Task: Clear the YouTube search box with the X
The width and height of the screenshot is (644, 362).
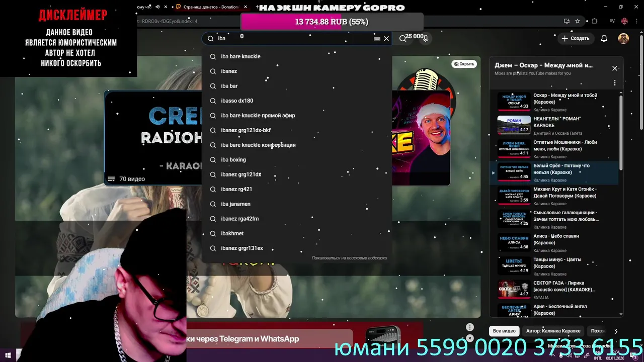Action: tap(386, 38)
